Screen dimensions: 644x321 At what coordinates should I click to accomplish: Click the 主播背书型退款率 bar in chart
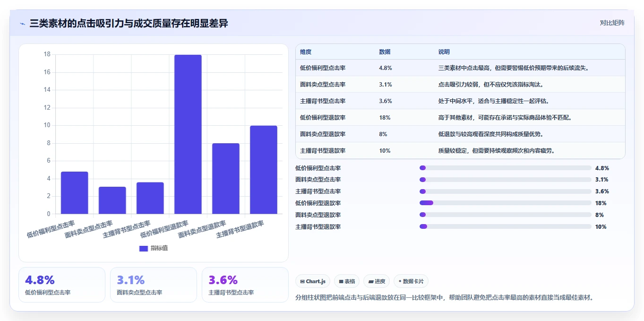pyautogui.click(x=264, y=170)
